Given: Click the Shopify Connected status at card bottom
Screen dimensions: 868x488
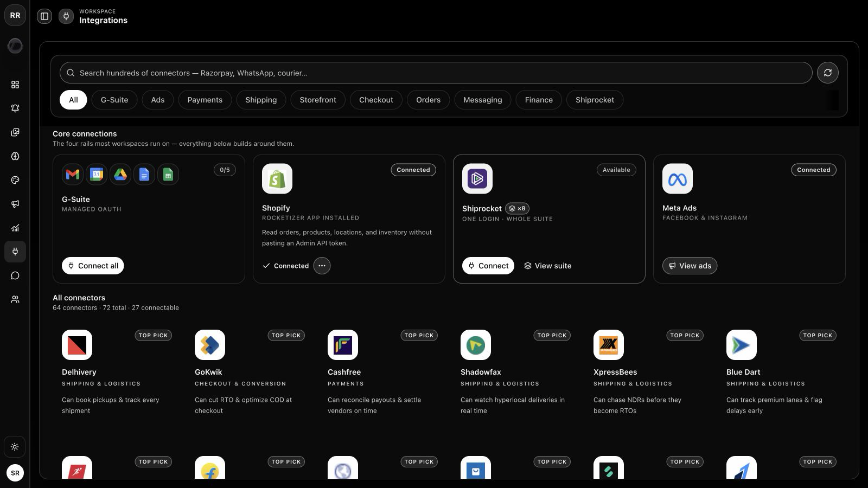Looking at the screenshot, I should [286, 266].
